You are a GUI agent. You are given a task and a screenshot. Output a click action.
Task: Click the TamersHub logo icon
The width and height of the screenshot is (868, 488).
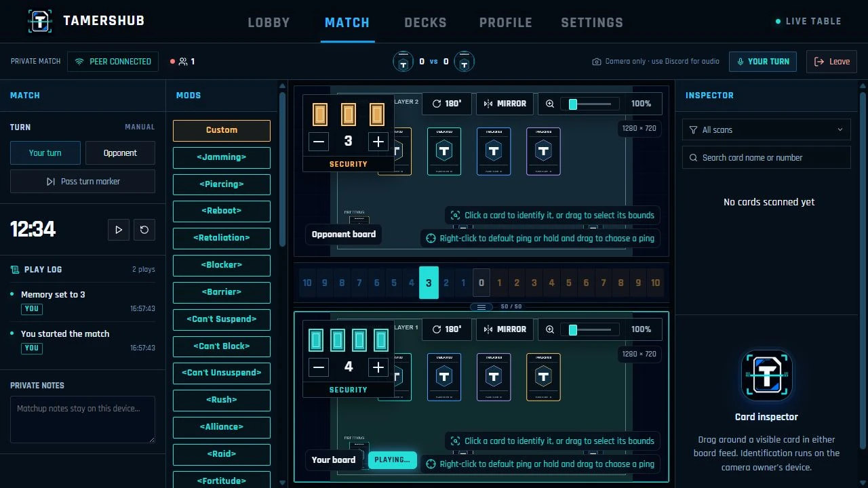tap(40, 20)
